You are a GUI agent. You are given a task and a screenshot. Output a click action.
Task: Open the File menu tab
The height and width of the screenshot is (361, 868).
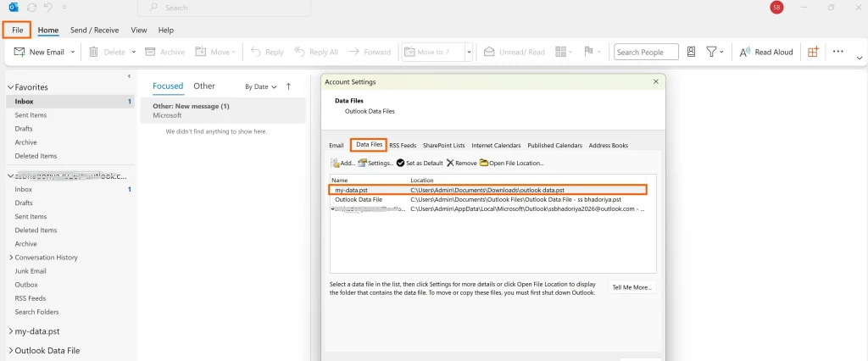point(17,30)
